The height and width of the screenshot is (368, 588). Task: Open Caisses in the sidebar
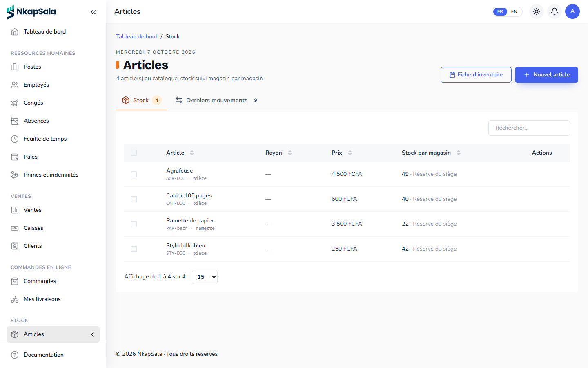pyautogui.click(x=53, y=228)
